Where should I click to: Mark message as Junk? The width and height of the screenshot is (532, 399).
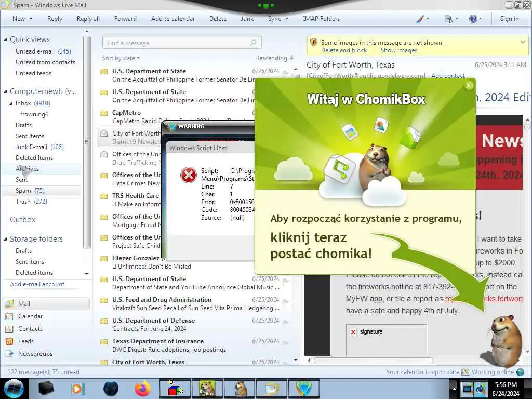[247, 19]
